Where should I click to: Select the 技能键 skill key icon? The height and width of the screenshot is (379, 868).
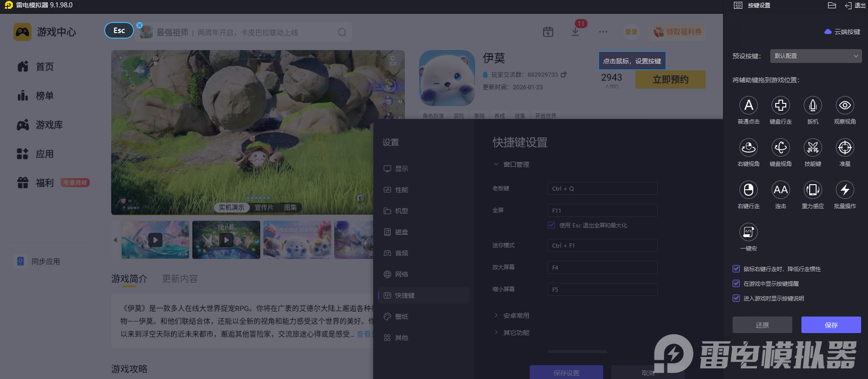click(812, 148)
